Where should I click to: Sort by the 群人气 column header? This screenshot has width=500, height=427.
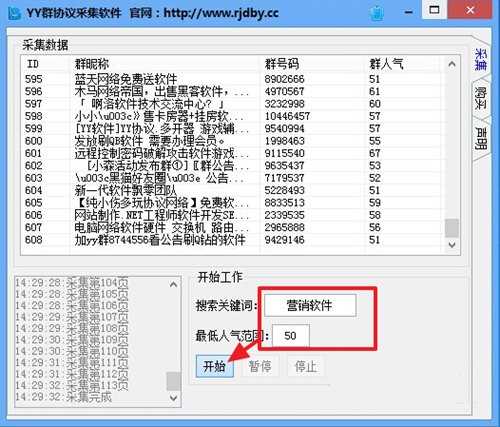(x=403, y=64)
